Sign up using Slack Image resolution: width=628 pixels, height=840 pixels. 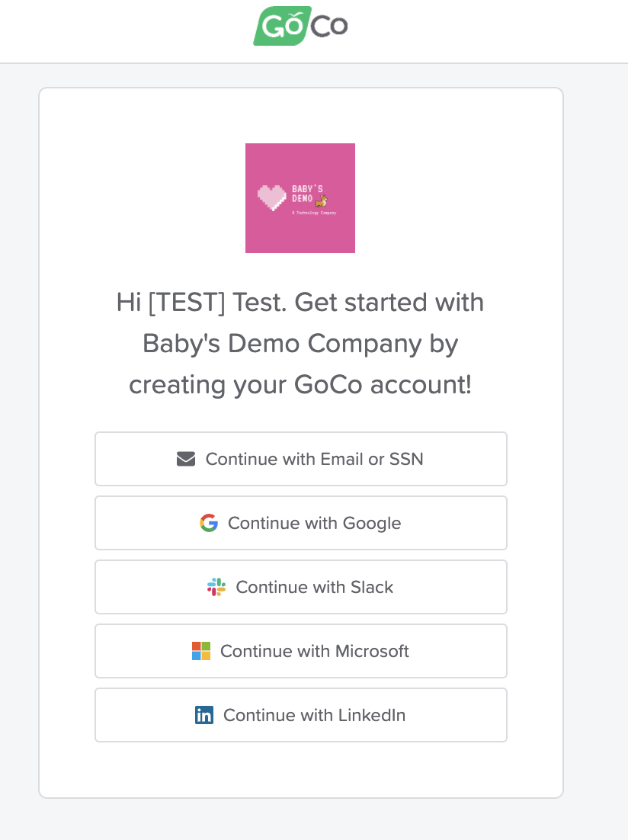click(x=301, y=587)
